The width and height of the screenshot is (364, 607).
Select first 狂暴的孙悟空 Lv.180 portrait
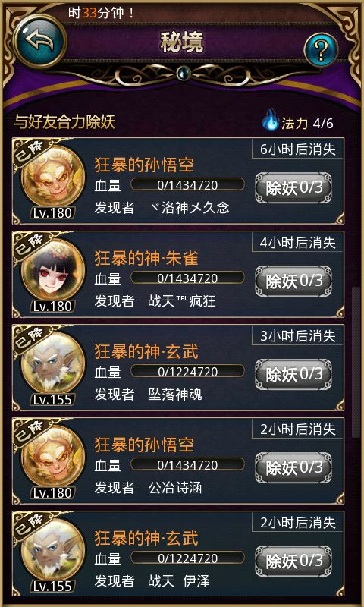52,178
